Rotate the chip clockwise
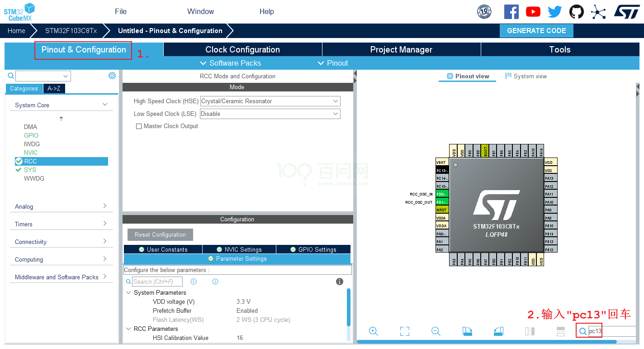Screen dimensions: 644x349 pos(467,331)
